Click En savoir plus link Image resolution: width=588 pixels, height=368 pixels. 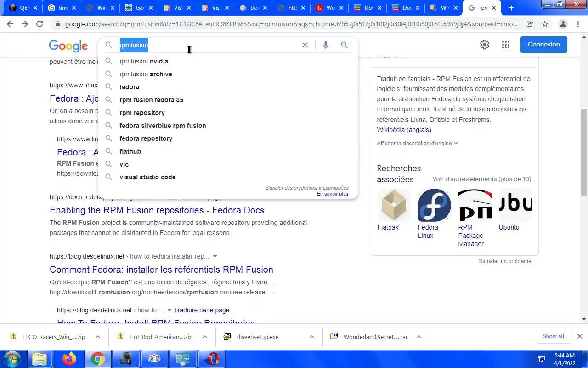click(333, 194)
